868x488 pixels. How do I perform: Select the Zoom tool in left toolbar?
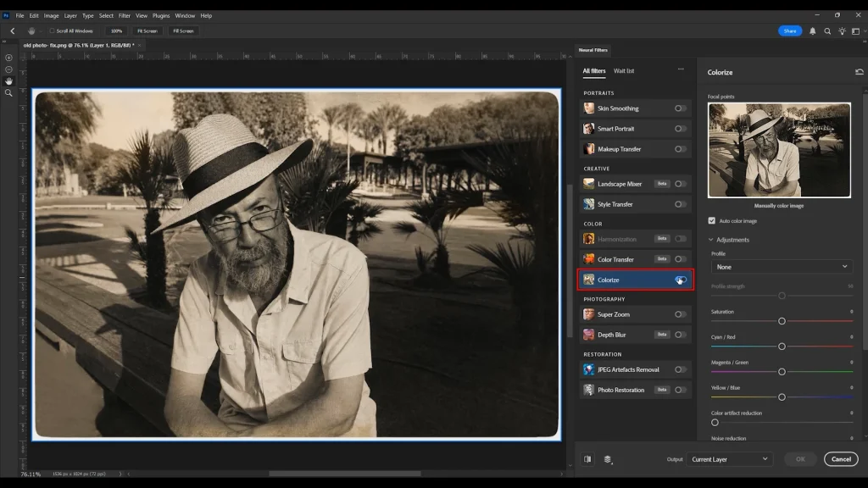point(8,93)
